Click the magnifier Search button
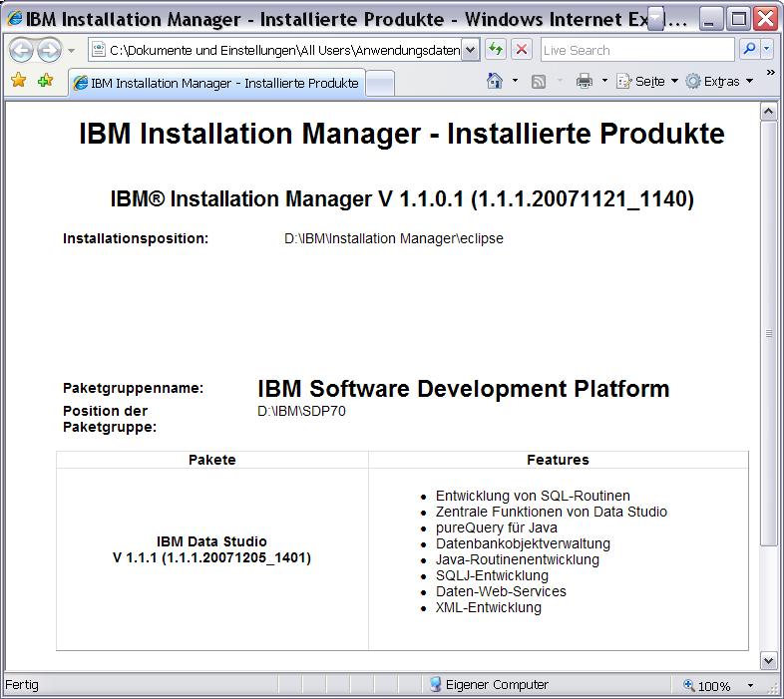 point(749,49)
